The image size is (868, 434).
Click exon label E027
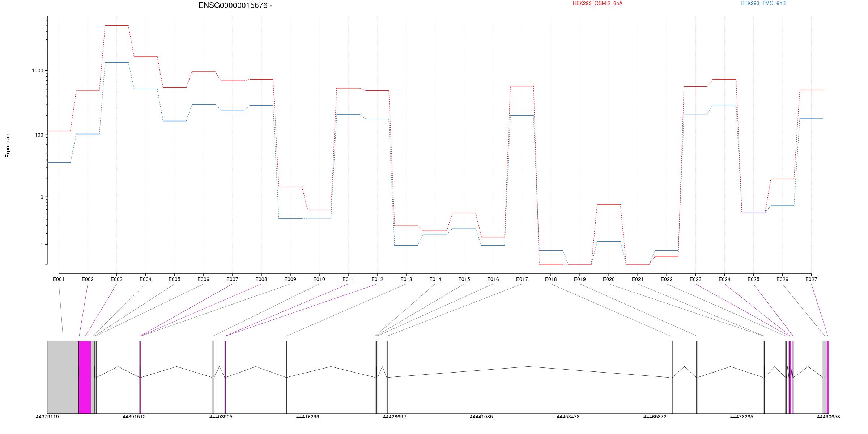point(811,280)
